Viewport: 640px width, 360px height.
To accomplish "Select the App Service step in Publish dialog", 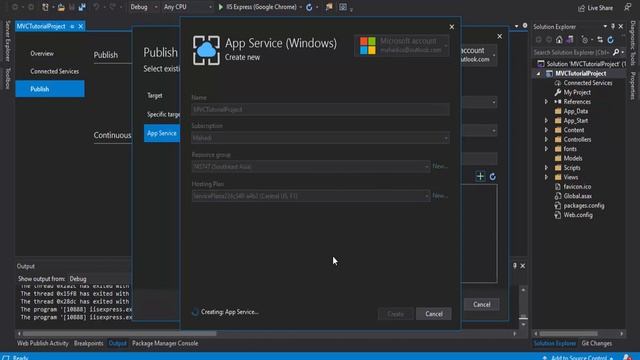I will [x=162, y=133].
